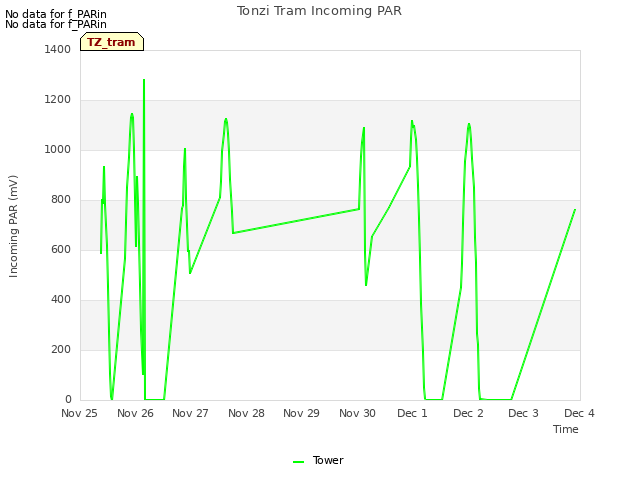Click the Nov 25 x-axis tick label
Viewport: 640px width, 480px height.
tap(80, 413)
